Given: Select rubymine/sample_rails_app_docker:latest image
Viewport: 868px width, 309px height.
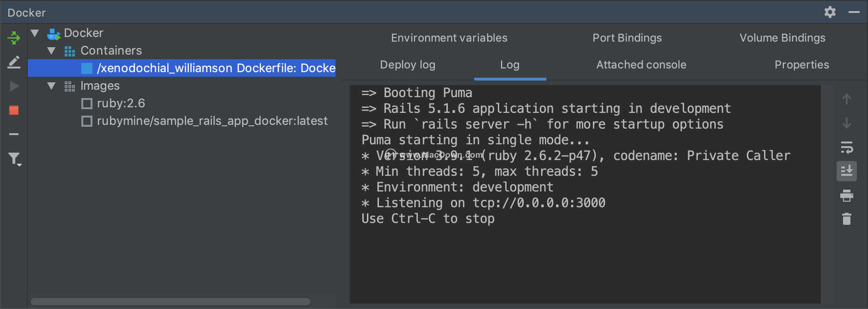Looking at the screenshot, I should pos(212,121).
